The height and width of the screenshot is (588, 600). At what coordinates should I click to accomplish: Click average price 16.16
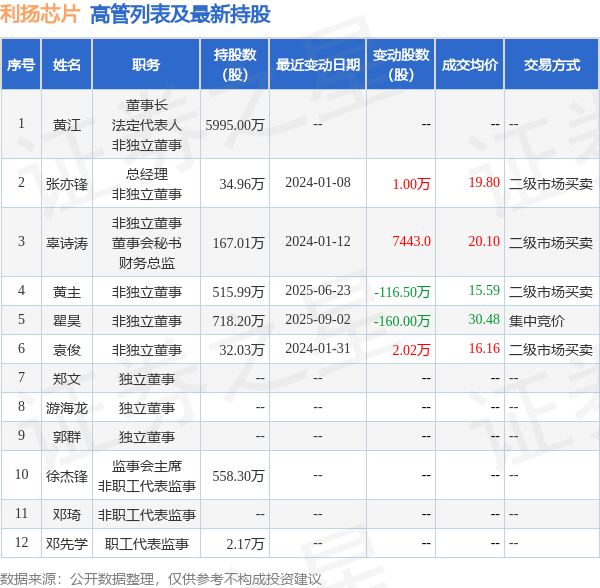click(x=484, y=349)
